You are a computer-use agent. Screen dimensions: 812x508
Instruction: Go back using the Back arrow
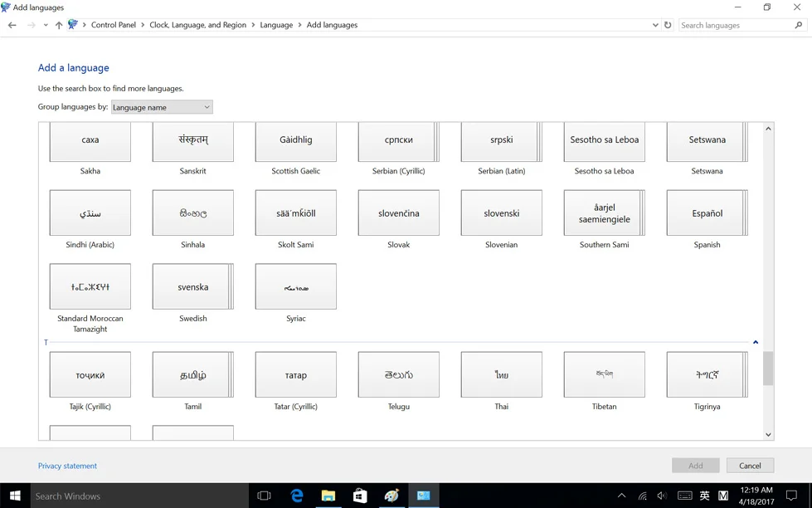tap(12, 25)
